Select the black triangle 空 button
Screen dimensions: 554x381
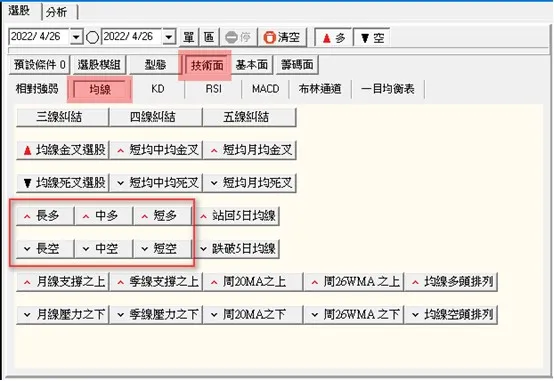[372, 37]
